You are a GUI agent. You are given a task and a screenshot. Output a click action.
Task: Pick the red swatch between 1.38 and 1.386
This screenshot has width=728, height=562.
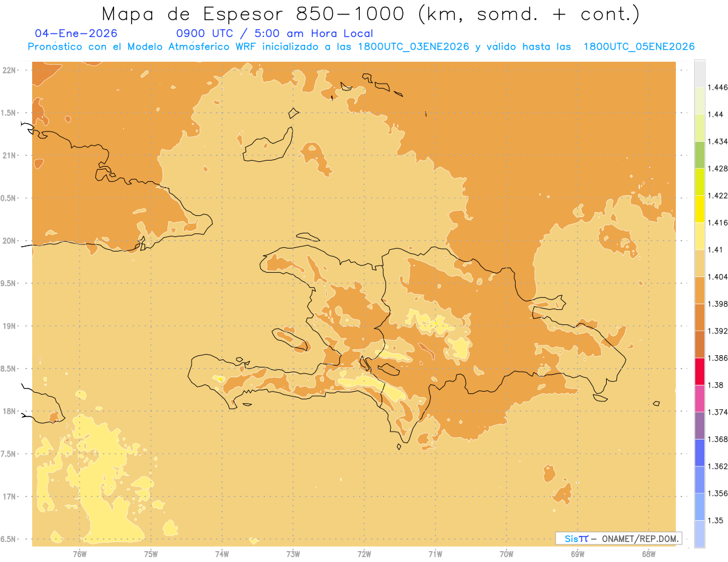(699, 372)
